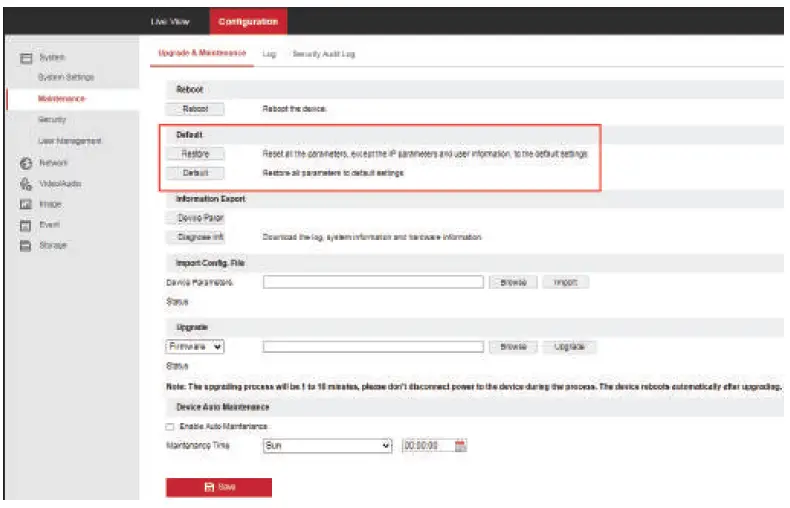Image resolution: width=790 pixels, height=508 pixels.
Task: Open the maintenance time calendar icon
Action: point(460,446)
